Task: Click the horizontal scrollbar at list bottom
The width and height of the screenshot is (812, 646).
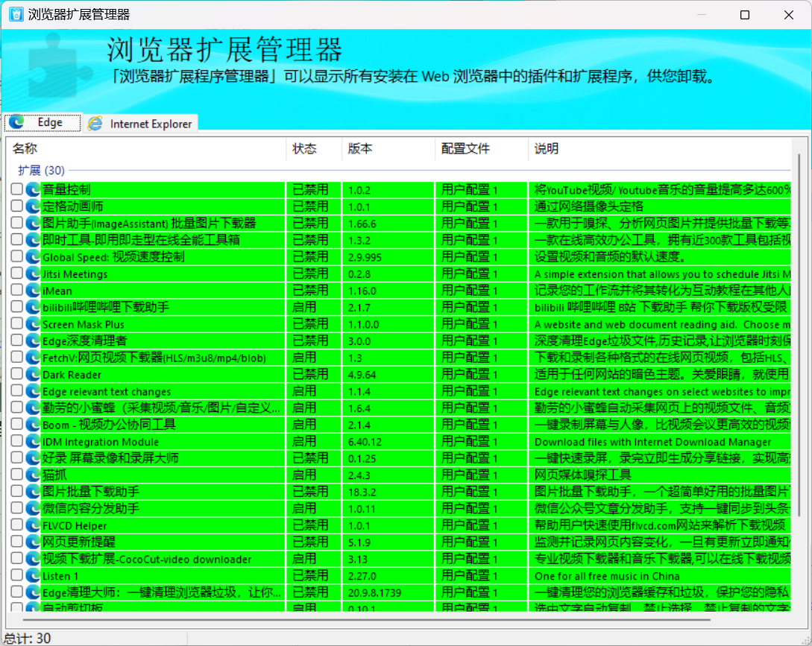Action: (373, 618)
